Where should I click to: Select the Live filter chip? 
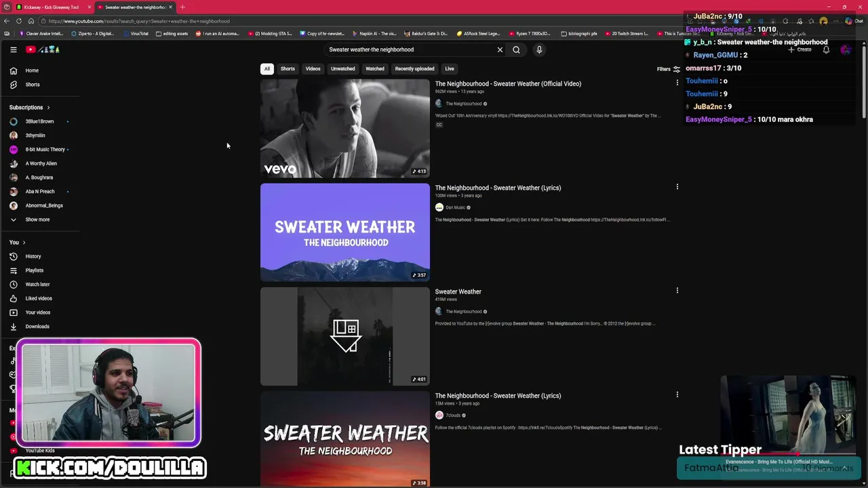point(450,68)
